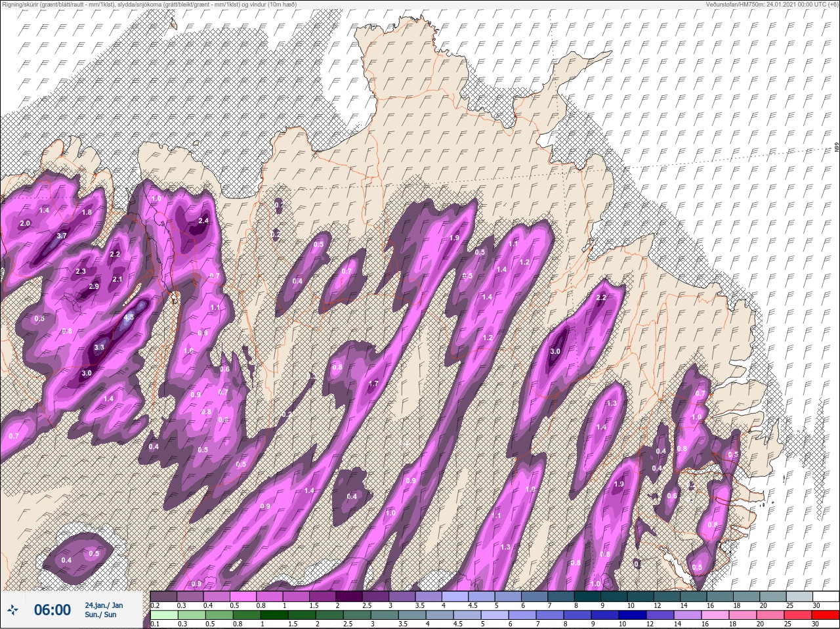This screenshot has height=629, width=840.
Task: Click the 4.5 precipitation peak value
Action: click(129, 317)
